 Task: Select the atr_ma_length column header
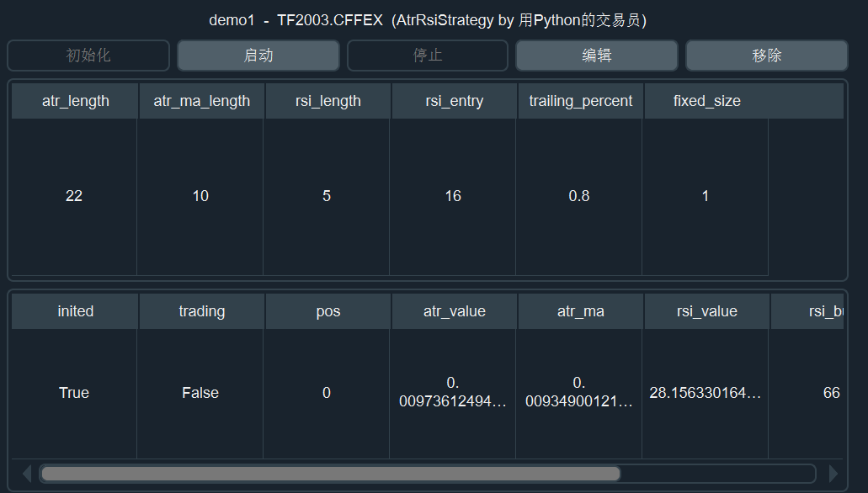201,101
